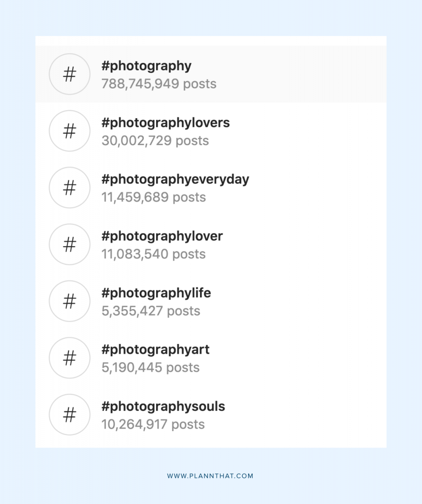This screenshot has width=422, height=504.
Task: Choose the #photographysouls hashtag title
Action: 163,407
